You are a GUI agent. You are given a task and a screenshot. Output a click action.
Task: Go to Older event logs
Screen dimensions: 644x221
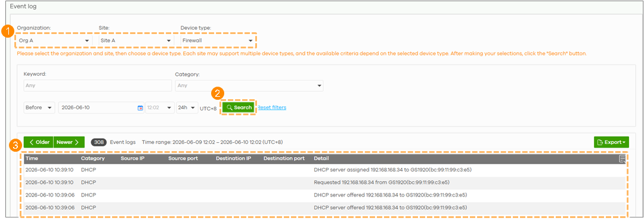(39, 142)
